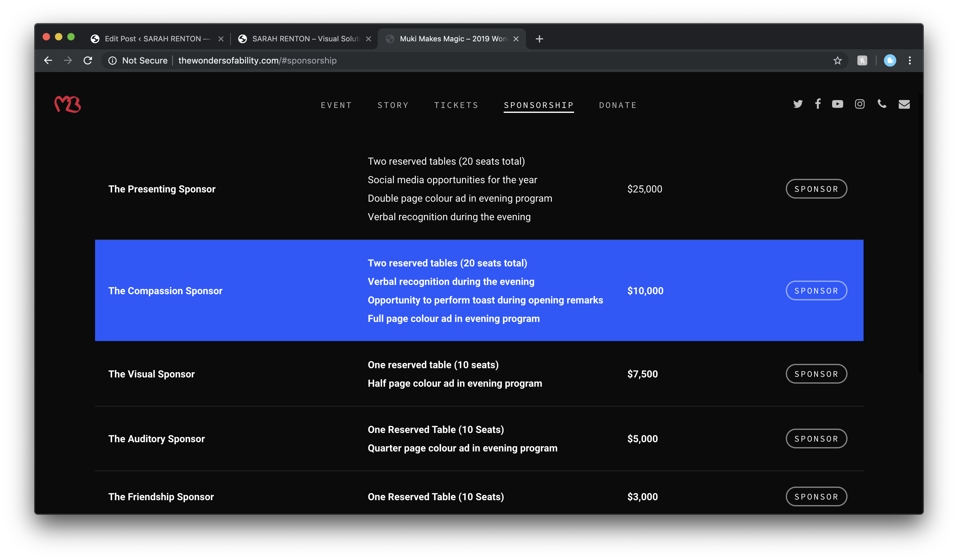Click 'The Compassion Sponsor' title
Image resolution: width=958 pixels, height=560 pixels.
tap(165, 290)
